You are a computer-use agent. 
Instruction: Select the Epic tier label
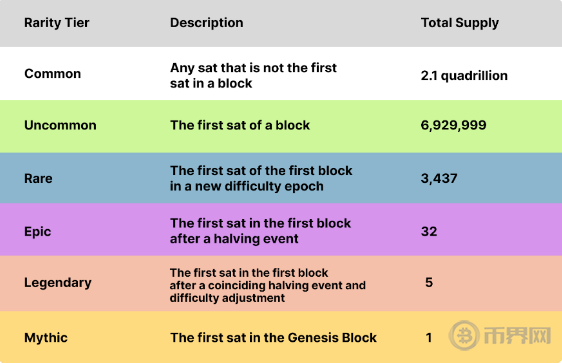pyautogui.click(x=38, y=231)
